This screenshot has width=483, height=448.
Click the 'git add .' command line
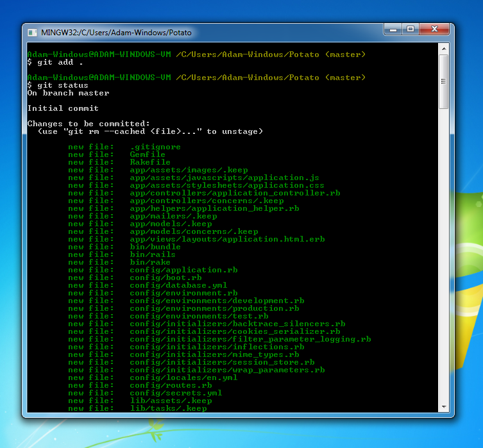pyautogui.click(x=55, y=62)
